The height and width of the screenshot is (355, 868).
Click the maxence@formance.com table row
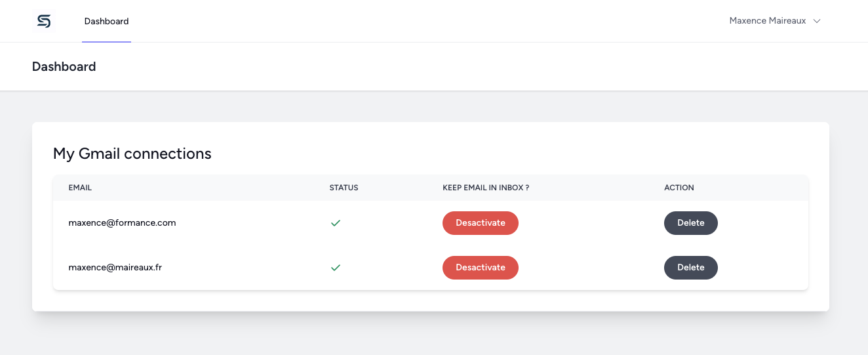click(431, 223)
